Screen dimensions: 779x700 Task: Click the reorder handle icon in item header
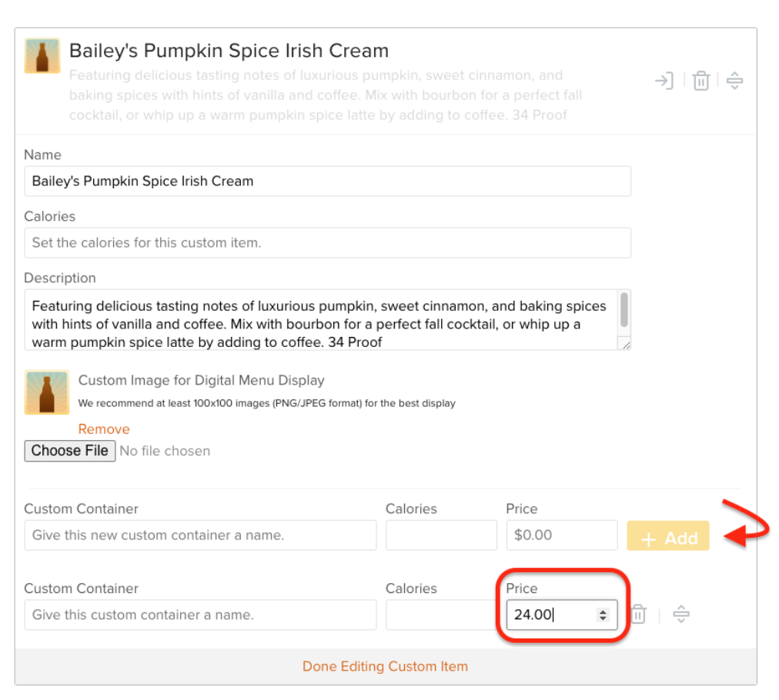coord(734,81)
